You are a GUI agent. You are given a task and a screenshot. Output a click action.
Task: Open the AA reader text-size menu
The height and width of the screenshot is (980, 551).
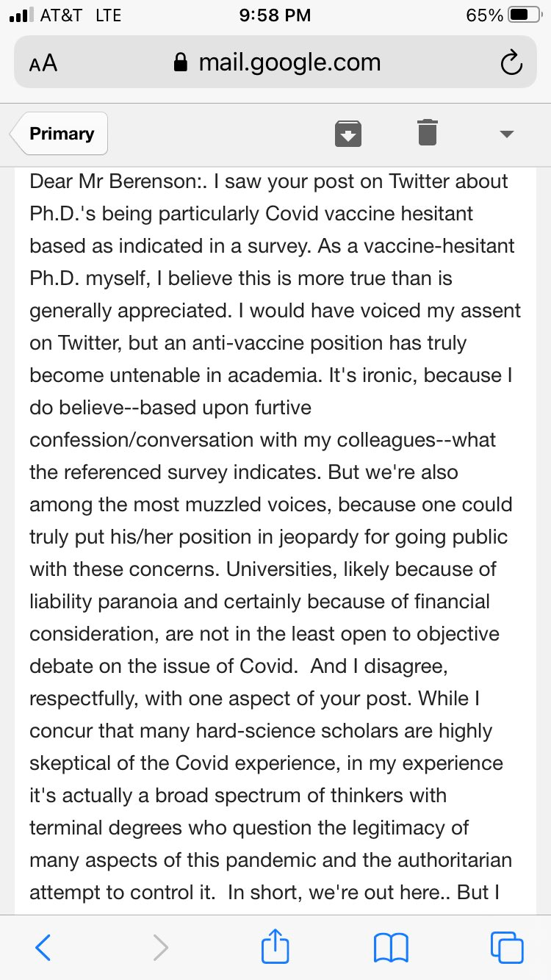(x=43, y=64)
